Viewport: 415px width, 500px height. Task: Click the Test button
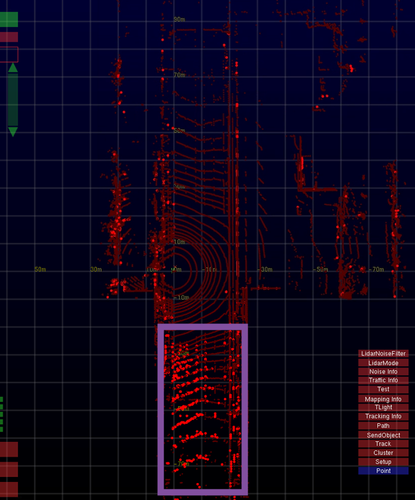383,389
